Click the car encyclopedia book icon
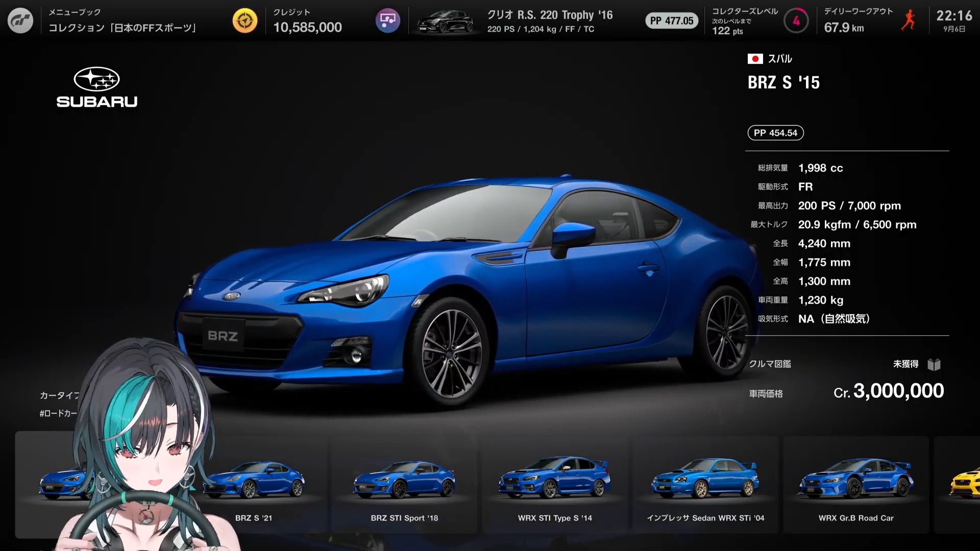Viewport: 980px width, 551px height. click(934, 364)
